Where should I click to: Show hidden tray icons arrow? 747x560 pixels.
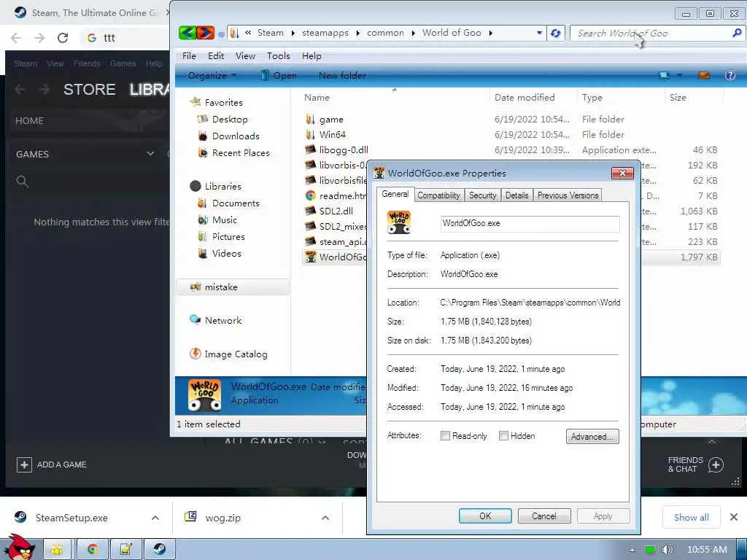point(632,550)
